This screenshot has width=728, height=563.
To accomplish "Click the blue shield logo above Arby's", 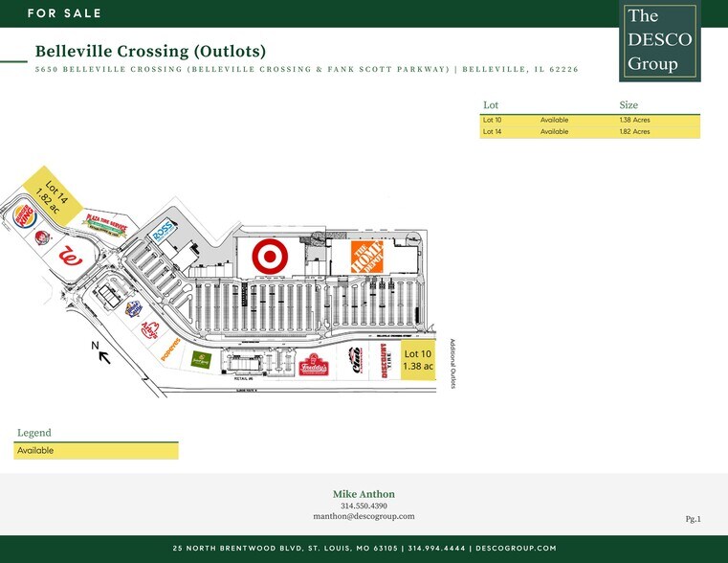I will [x=133, y=308].
